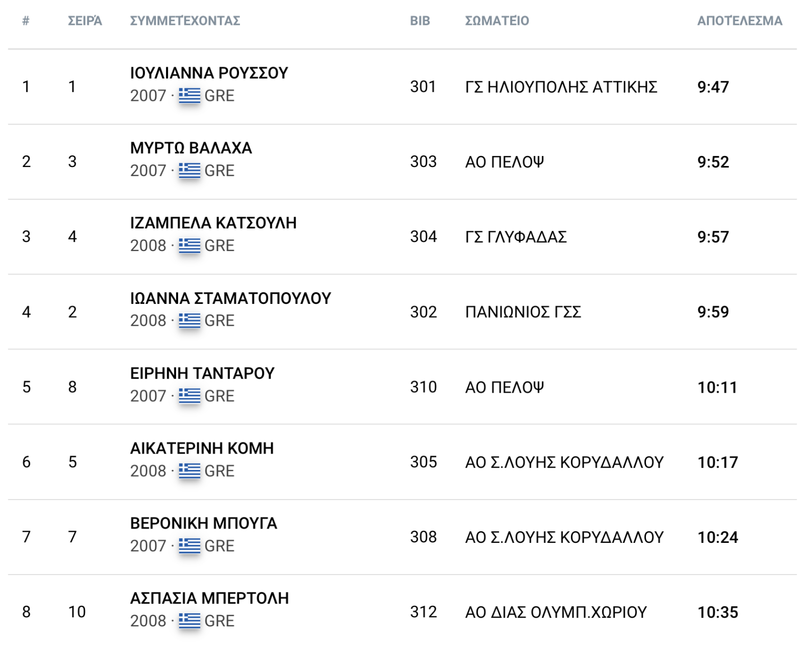Click the flag icon under ΜΥΡΤΩ ΒΑΛΑΧΑ
The width and height of the screenshot is (812, 647).
click(189, 171)
